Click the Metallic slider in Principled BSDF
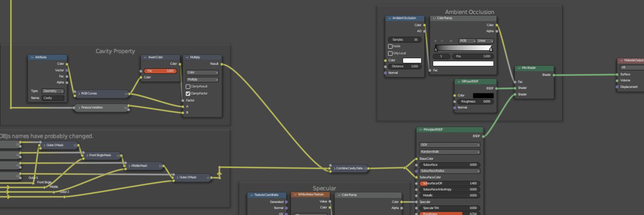 click(450, 195)
